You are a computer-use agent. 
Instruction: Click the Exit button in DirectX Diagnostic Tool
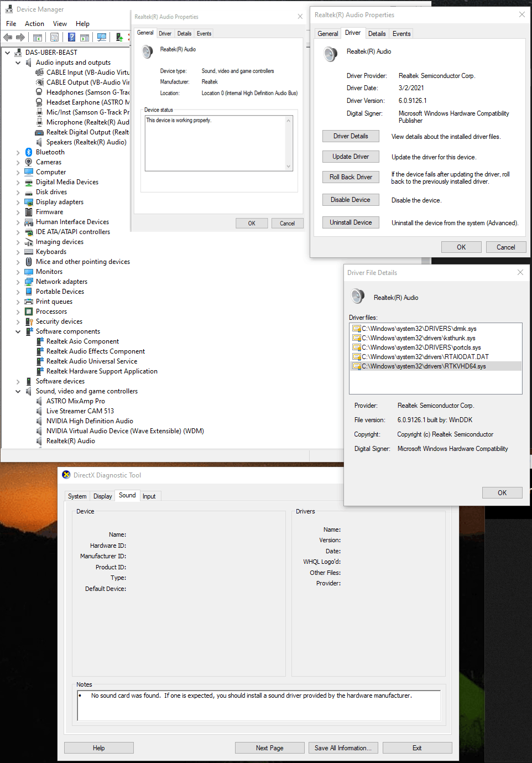click(417, 748)
